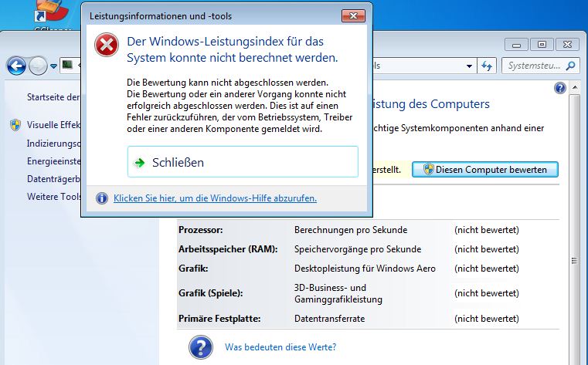Click the red error icon in dialog
The width and height of the screenshot is (588, 365).
[107, 45]
